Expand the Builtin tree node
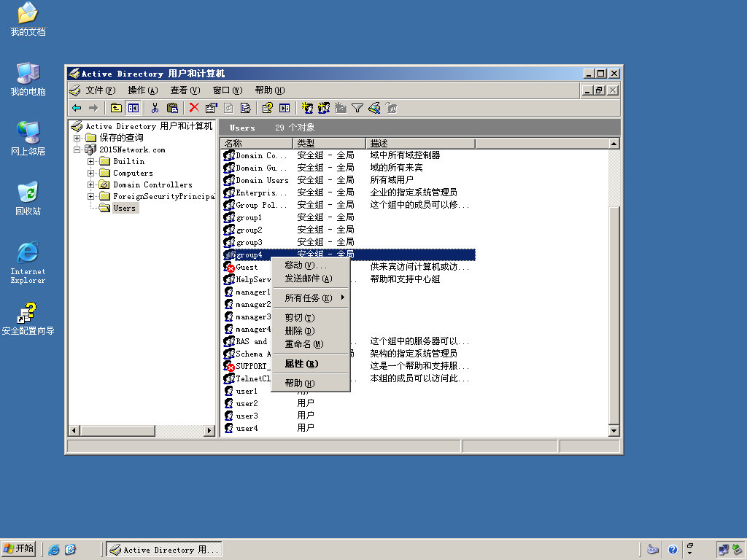Image resolution: width=747 pixels, height=560 pixels. 90,161
